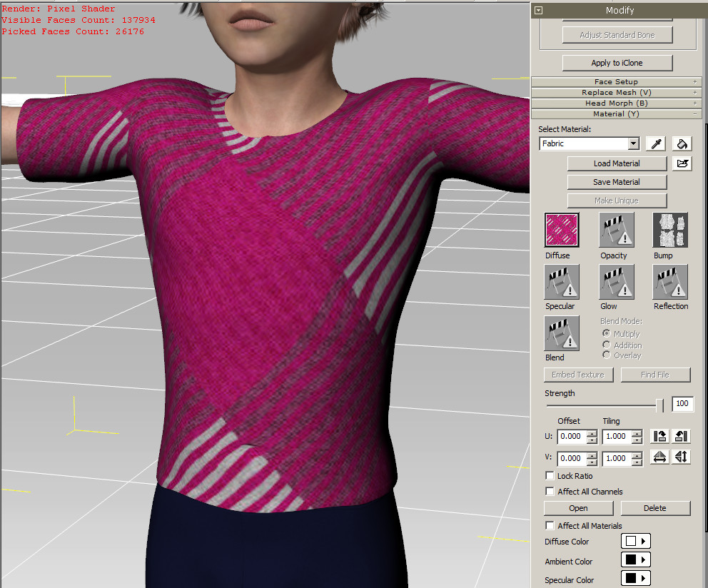The height and width of the screenshot is (588, 708).
Task: Click the open-folder icon beside Load Material
Action: pyautogui.click(x=682, y=163)
